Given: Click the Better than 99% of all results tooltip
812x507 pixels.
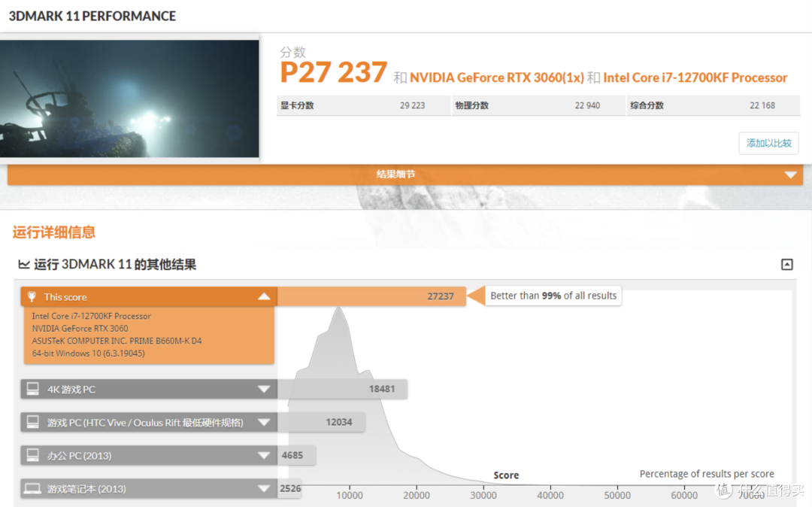Looking at the screenshot, I should click(553, 296).
